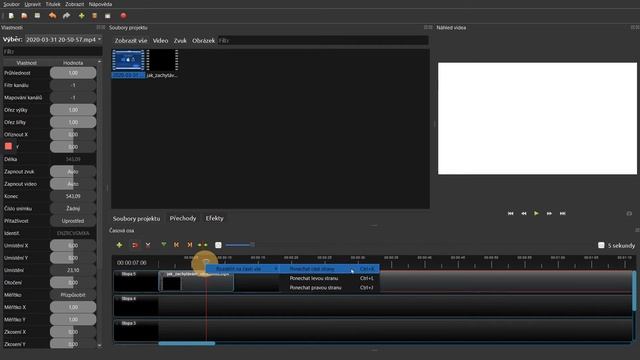
Task: Click the Otočení value slider
Action: pyautogui.click(x=73, y=282)
